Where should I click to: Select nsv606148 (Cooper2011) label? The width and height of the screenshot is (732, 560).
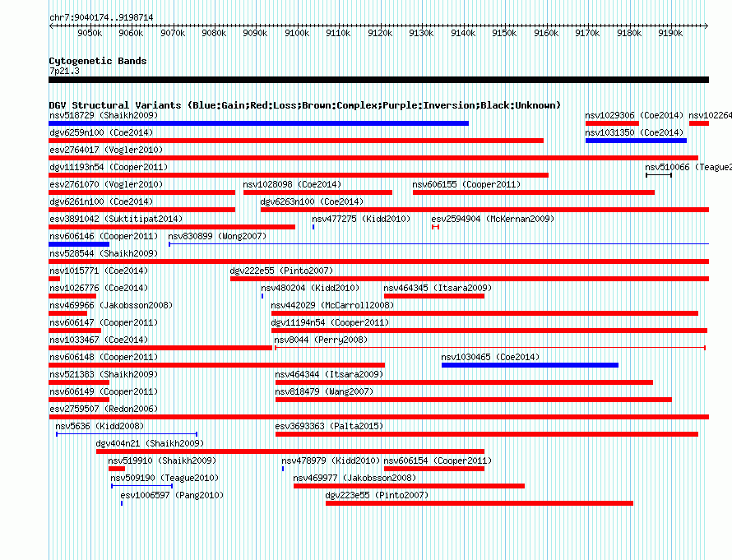tap(104, 357)
